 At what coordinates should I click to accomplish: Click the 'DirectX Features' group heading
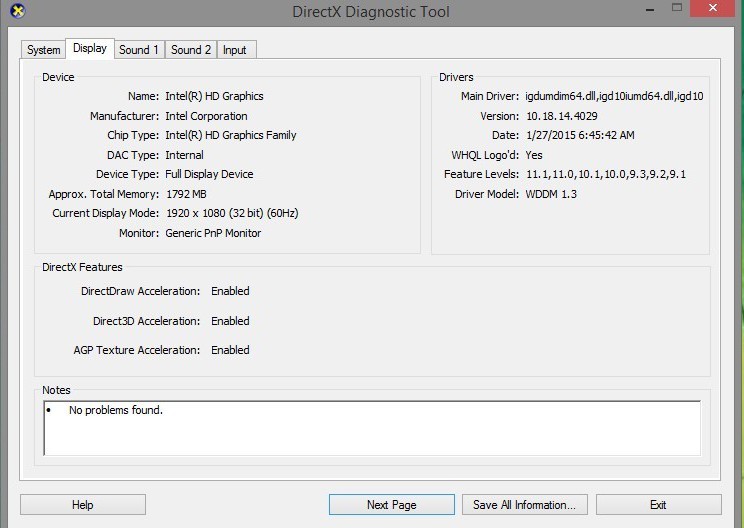[82, 267]
